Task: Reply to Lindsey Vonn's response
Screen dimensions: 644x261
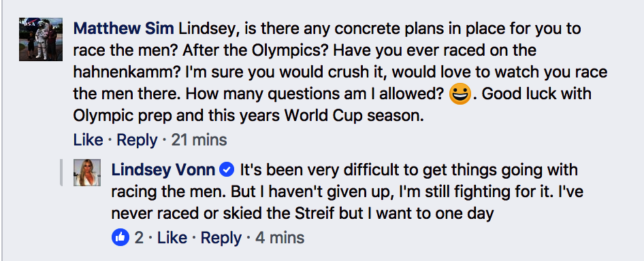Action: click(x=221, y=238)
